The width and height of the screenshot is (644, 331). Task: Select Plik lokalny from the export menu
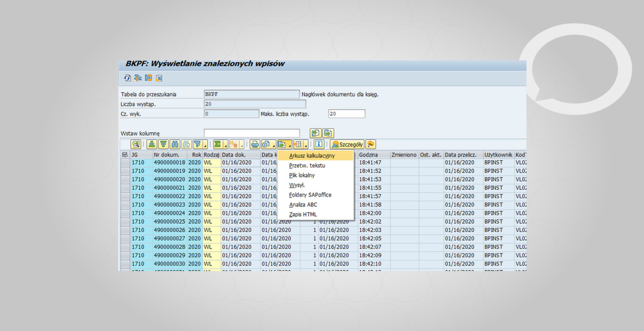click(x=303, y=175)
